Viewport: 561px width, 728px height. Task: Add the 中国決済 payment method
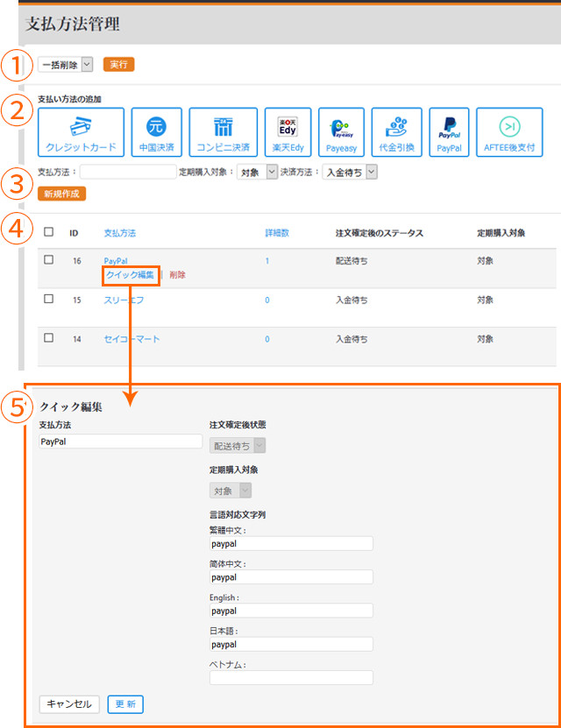tap(157, 132)
